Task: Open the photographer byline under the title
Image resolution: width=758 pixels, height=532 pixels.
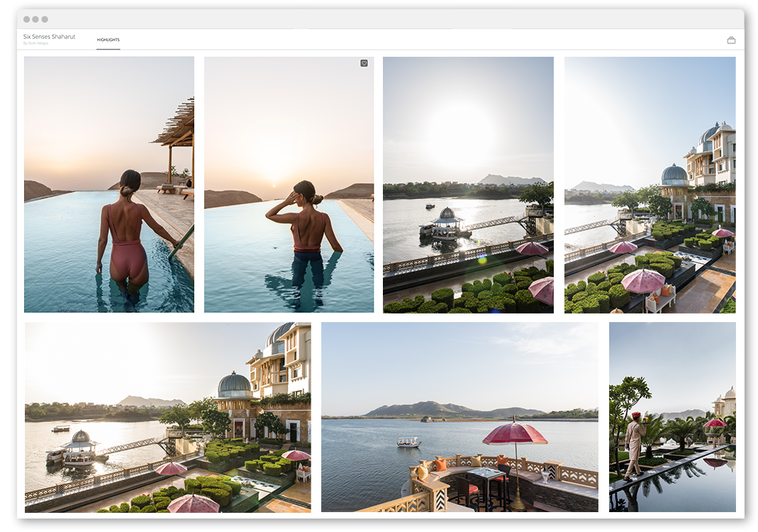Action: pos(35,43)
